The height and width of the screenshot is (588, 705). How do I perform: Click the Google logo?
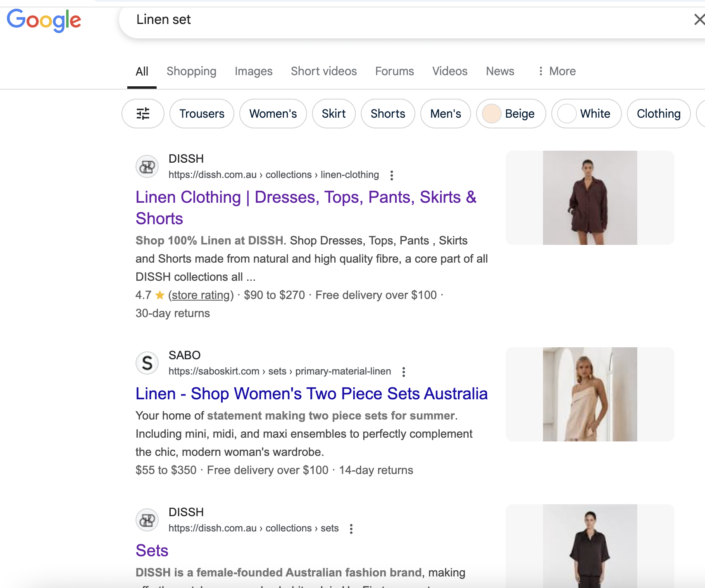click(44, 20)
